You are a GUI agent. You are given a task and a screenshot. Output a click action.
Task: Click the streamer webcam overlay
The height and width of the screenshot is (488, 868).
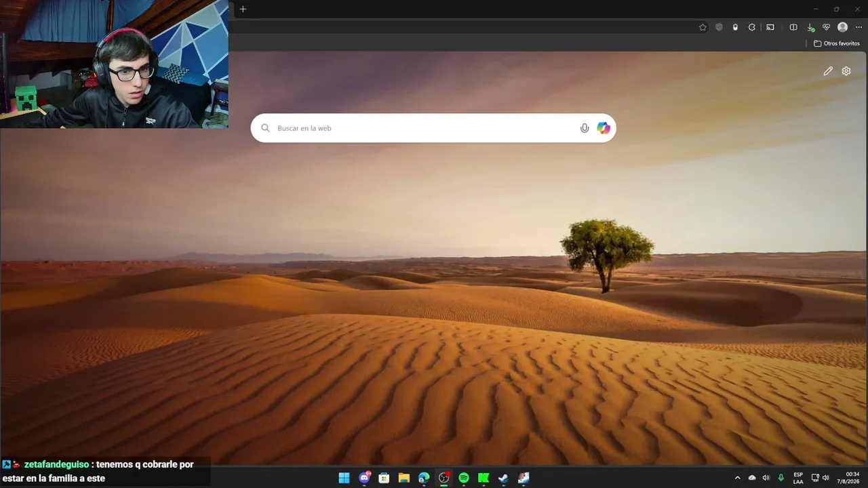coord(114,64)
